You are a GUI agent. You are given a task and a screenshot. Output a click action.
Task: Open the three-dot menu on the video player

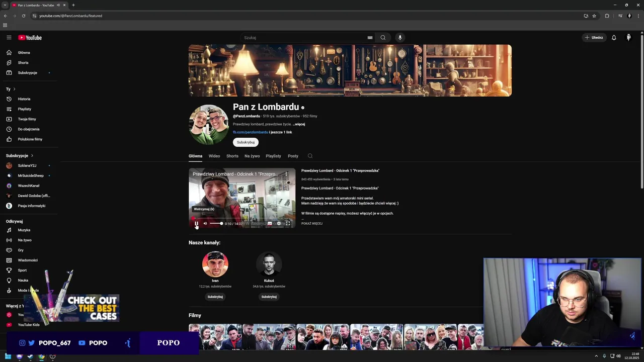286,174
